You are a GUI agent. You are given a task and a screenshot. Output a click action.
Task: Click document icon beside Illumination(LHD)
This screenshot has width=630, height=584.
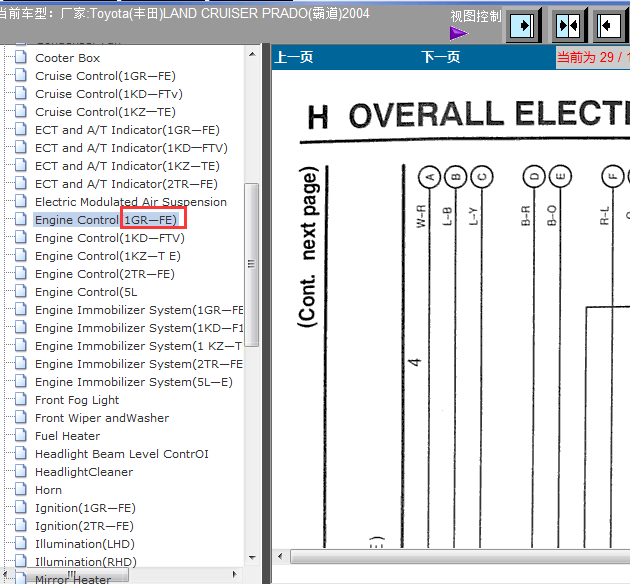pos(20,543)
